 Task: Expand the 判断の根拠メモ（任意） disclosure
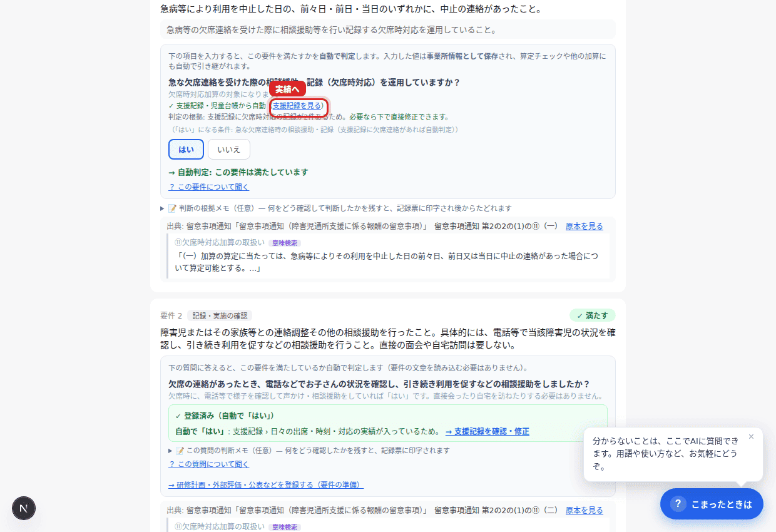[x=336, y=208]
